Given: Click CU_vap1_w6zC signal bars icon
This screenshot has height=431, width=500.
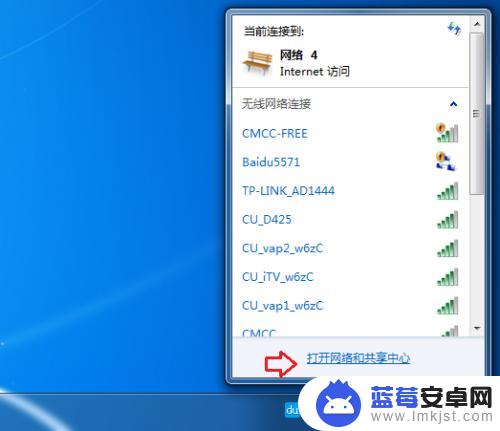Looking at the screenshot, I should point(448,306).
